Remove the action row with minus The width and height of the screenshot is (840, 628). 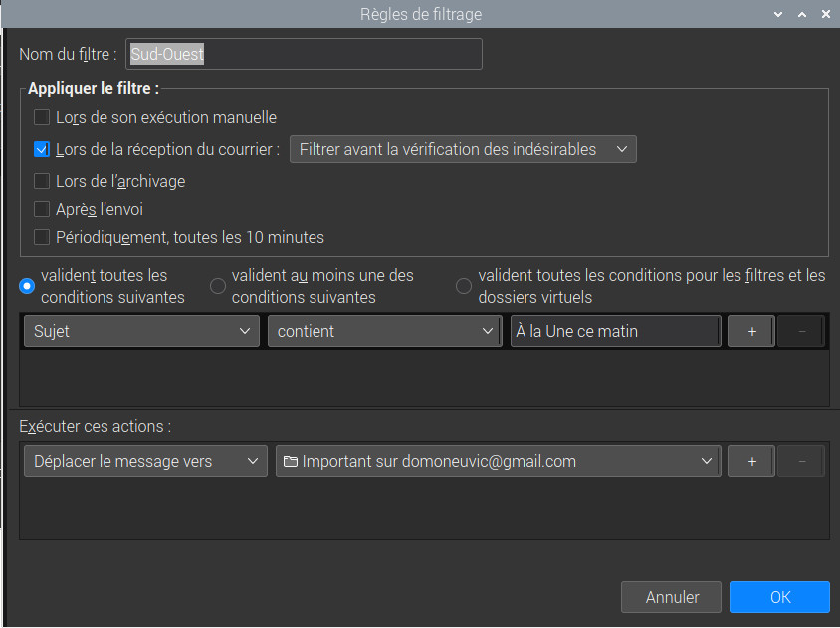pyautogui.click(x=801, y=461)
